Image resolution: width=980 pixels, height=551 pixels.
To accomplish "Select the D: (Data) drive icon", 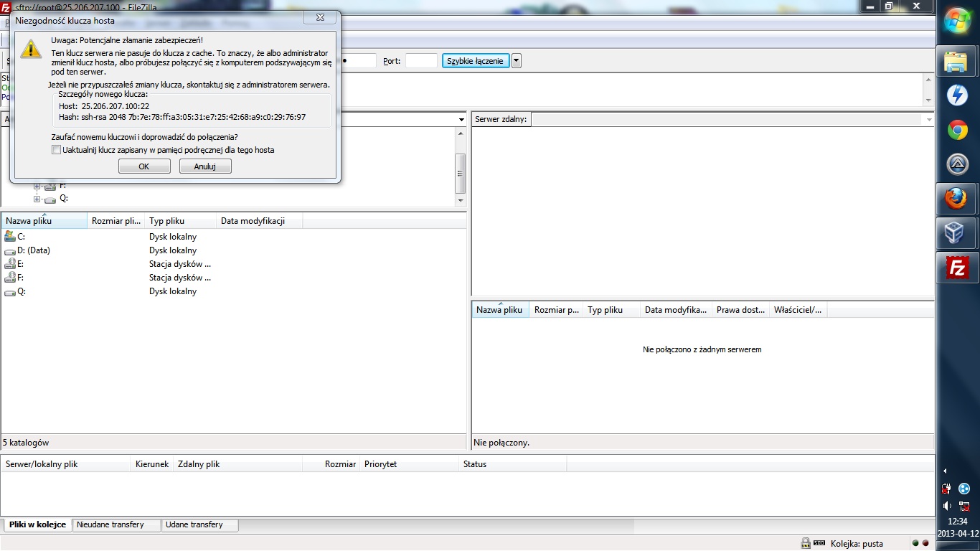I will pyautogui.click(x=10, y=250).
